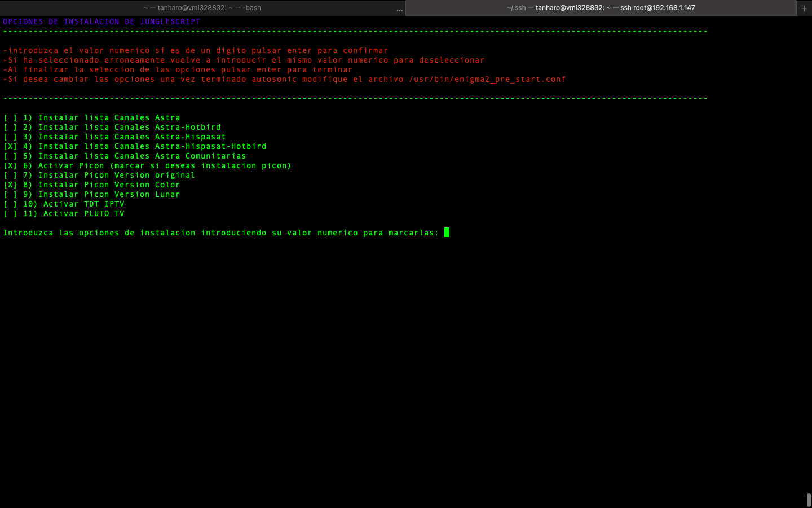Click the ellipsis indicator on the bash tab

click(x=399, y=10)
